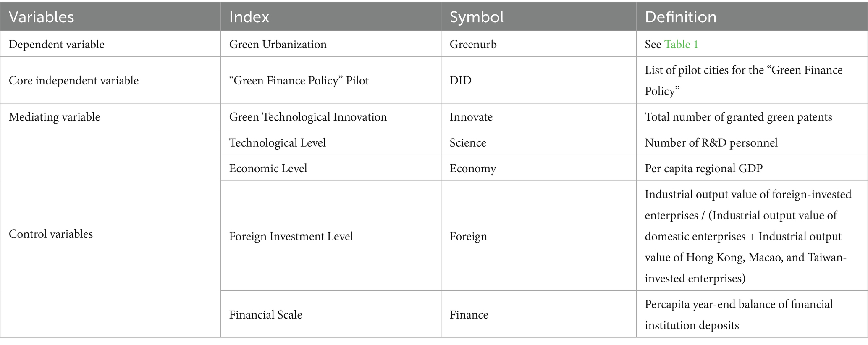Open the green Table 1 link
Viewport: 868px width, 345px height.
681,45
